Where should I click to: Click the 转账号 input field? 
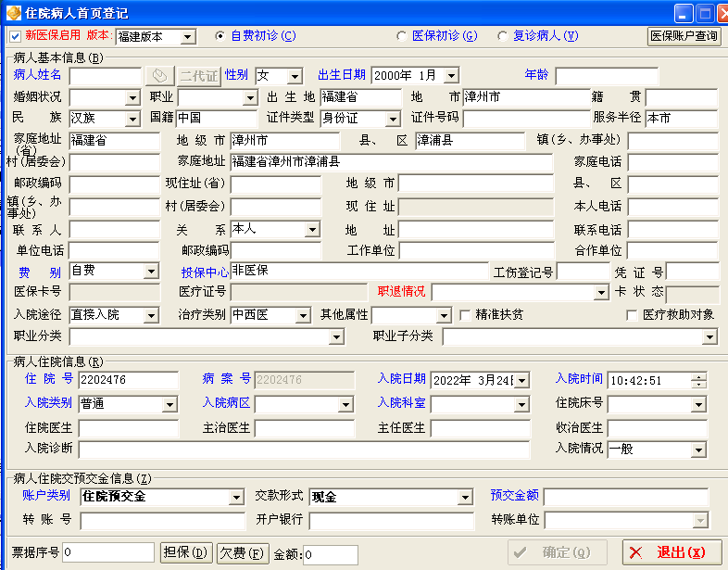coord(162,521)
